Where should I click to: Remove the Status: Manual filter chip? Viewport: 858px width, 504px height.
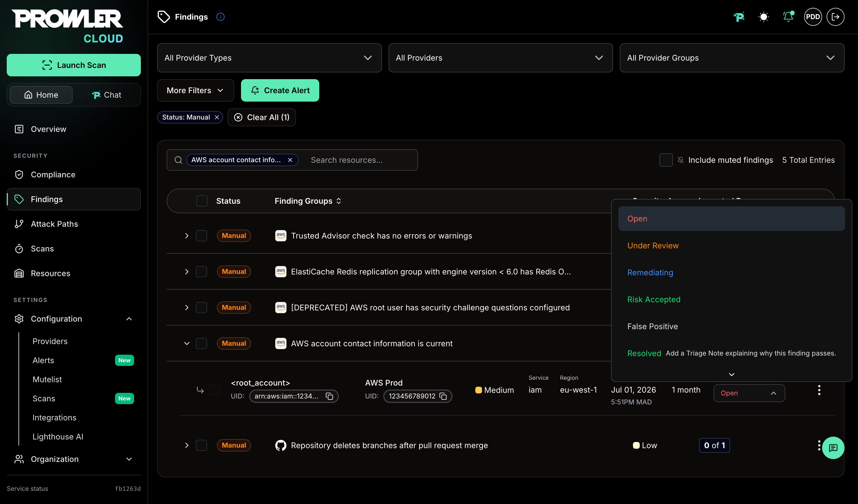click(x=217, y=117)
